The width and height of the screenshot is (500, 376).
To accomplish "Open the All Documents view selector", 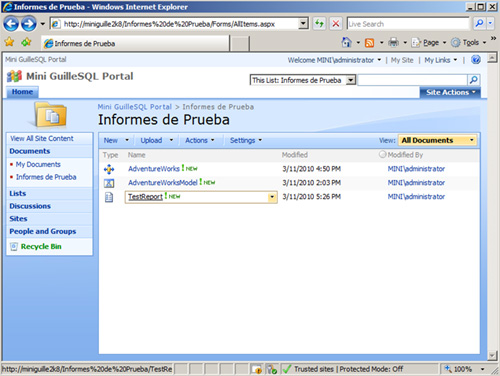I will click(x=437, y=140).
